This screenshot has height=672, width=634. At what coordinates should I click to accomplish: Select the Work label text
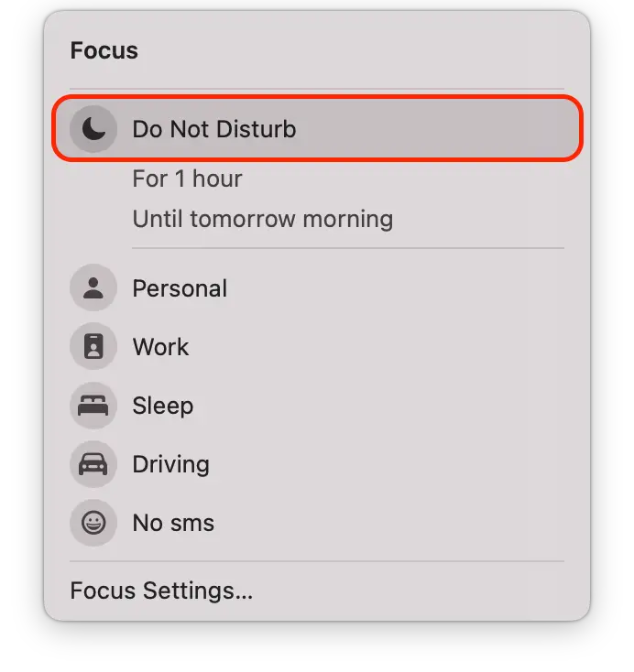tap(160, 347)
